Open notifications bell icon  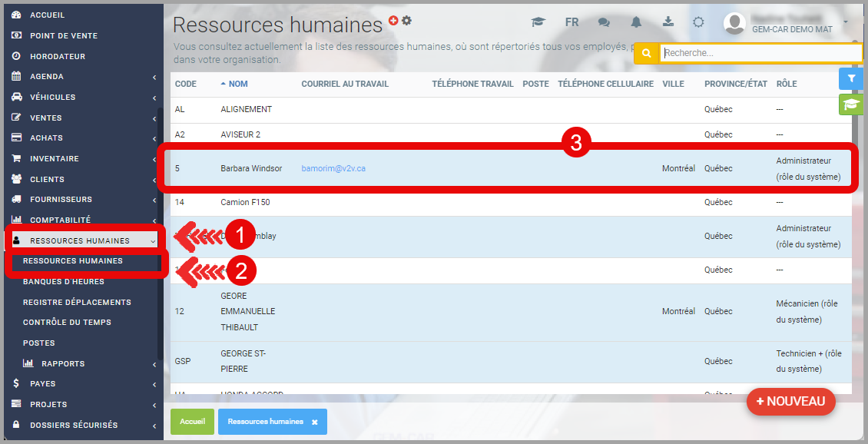(x=636, y=22)
